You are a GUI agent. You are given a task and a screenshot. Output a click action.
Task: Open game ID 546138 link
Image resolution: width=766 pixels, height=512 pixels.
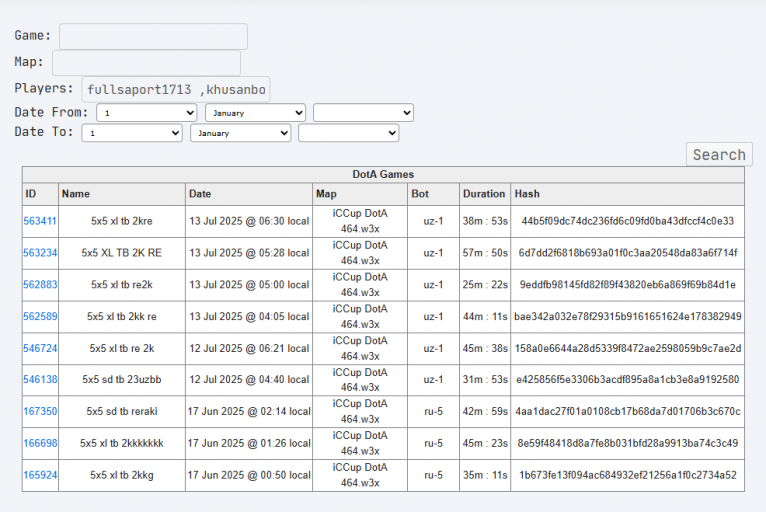point(40,380)
